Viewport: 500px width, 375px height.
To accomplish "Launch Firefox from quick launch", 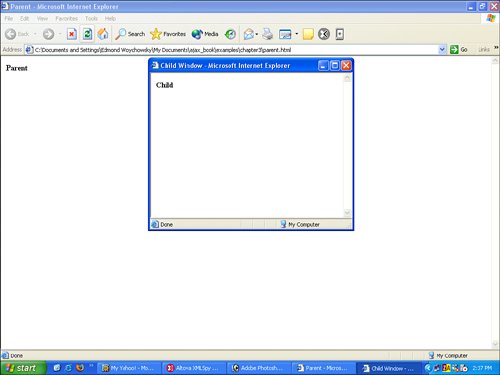I will click(x=80, y=368).
